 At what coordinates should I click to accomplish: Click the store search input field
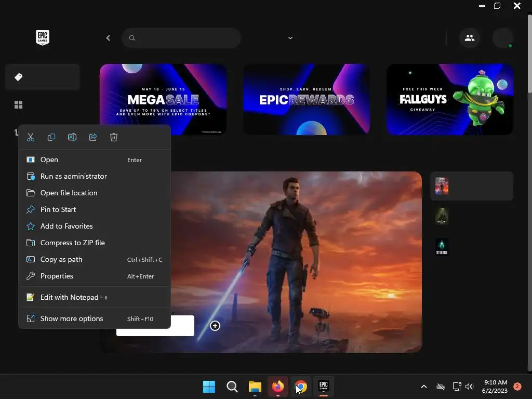(x=181, y=38)
